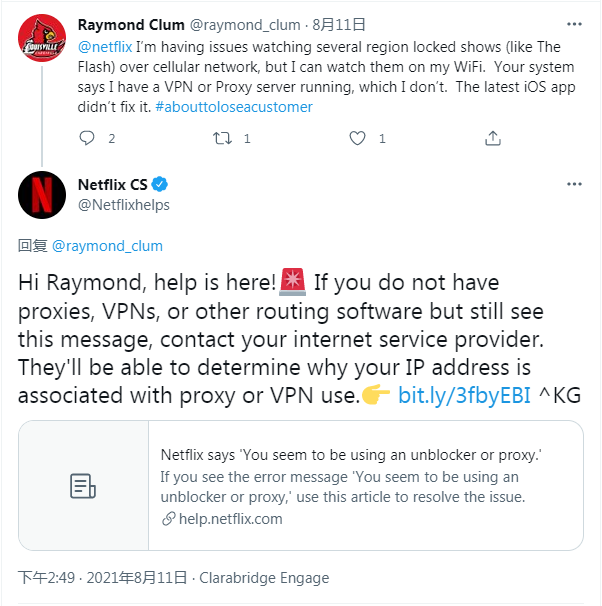Like Raymond Clum's tweet

(x=357, y=138)
